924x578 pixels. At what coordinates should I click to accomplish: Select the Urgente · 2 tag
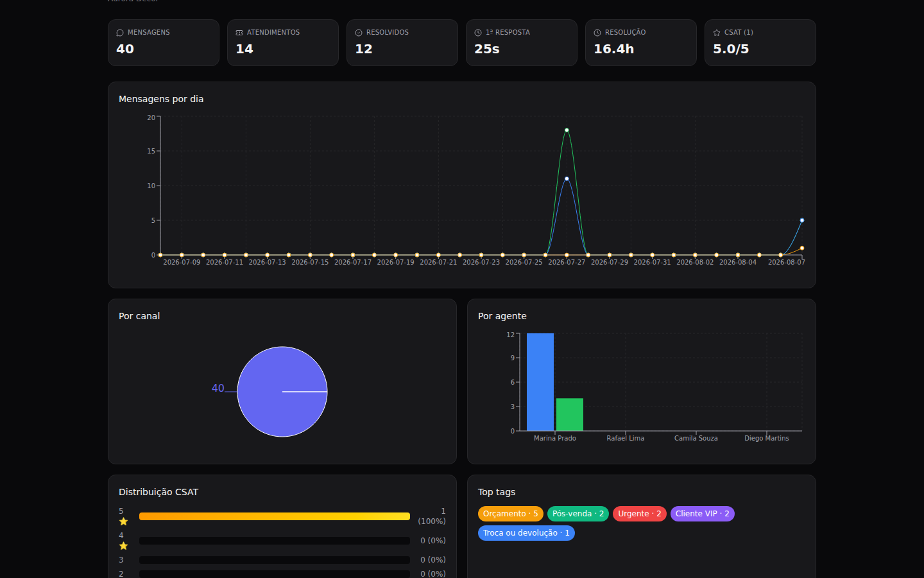click(640, 514)
